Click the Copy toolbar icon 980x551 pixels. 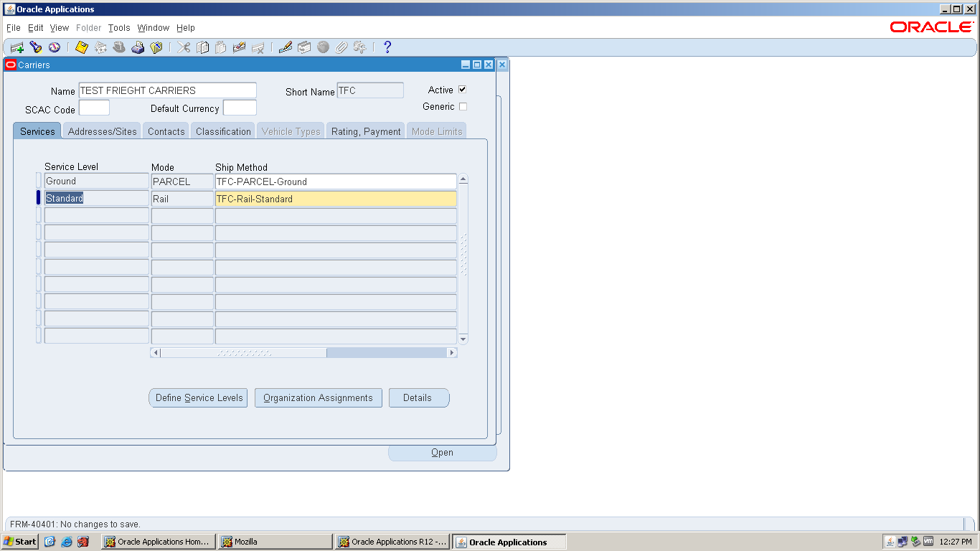(x=203, y=47)
